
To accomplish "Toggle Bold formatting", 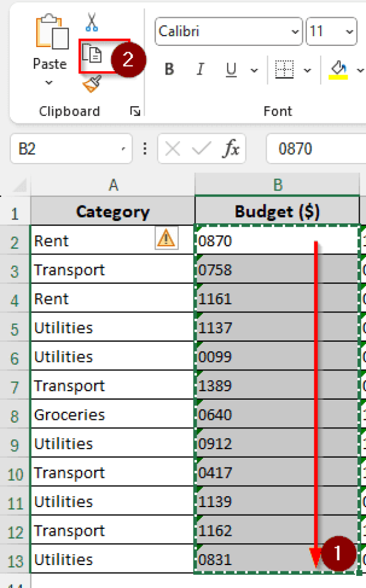I will (168, 69).
